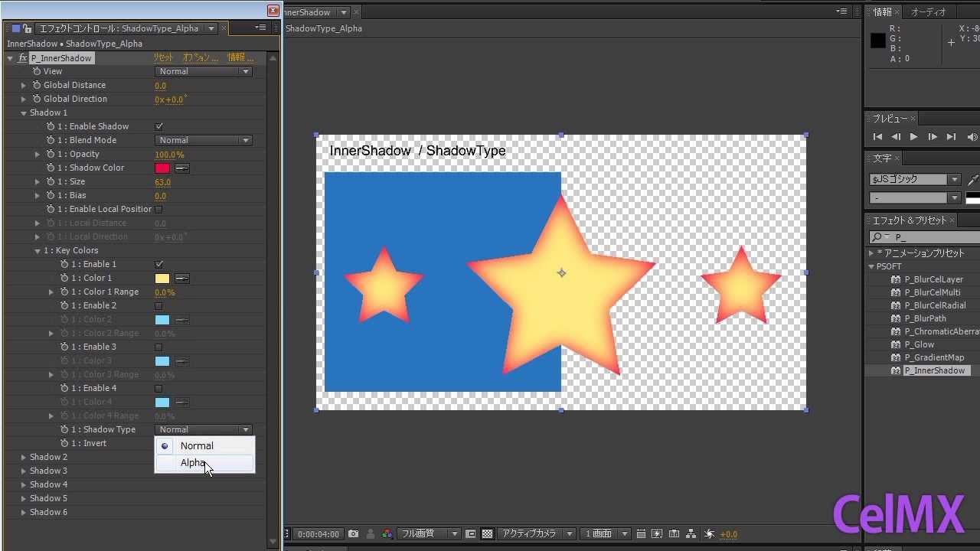Open the View dropdown set to Normal
Screen dimensions: 980x551
point(203,71)
